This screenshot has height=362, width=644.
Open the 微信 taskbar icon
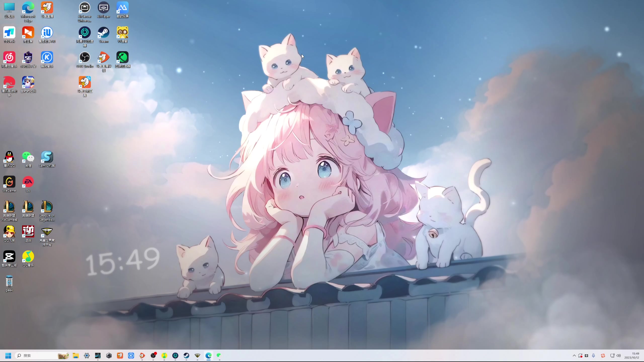tap(219, 355)
